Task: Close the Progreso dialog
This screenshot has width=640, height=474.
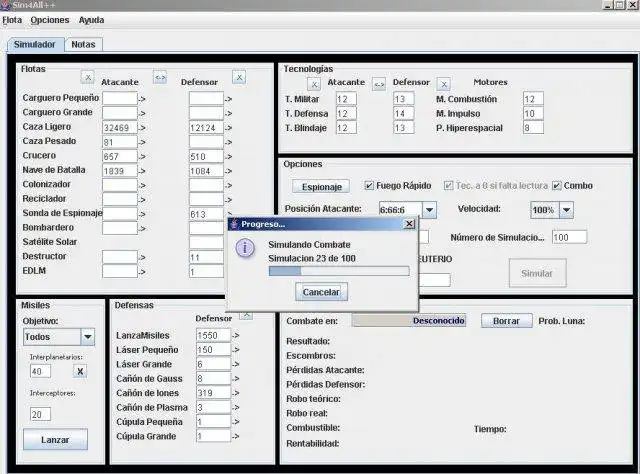Action: [x=409, y=224]
